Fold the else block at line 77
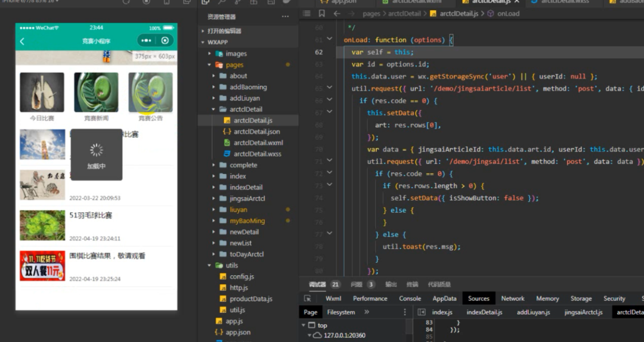Screen dimensions: 644x342 329,233
